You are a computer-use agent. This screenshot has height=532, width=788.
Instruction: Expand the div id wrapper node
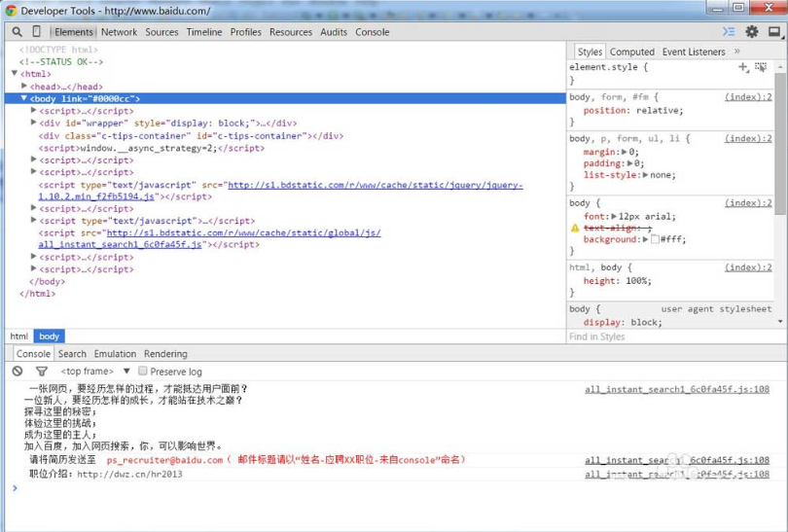tap(34, 123)
